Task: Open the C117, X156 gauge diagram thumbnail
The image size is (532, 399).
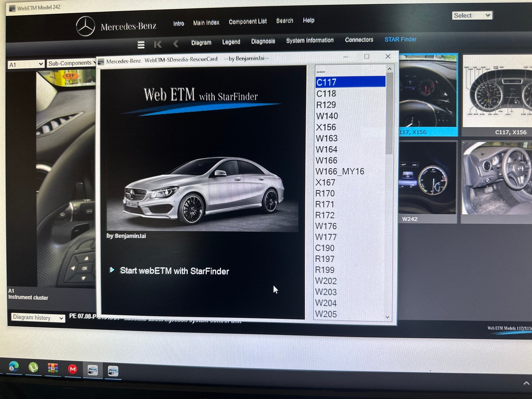Action: pyautogui.click(x=497, y=95)
